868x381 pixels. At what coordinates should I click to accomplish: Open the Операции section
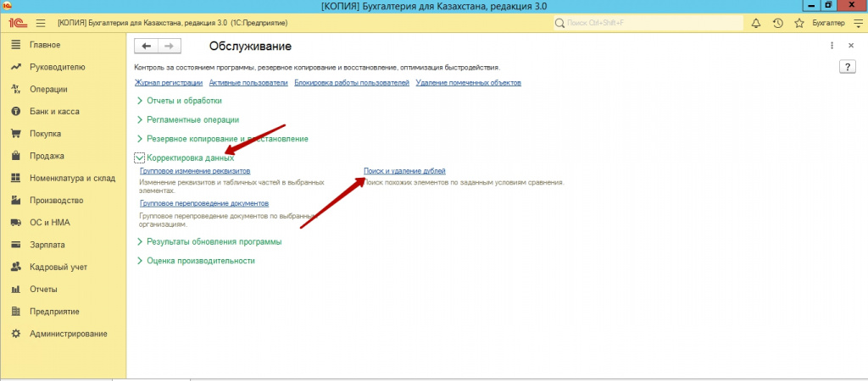[x=48, y=89]
